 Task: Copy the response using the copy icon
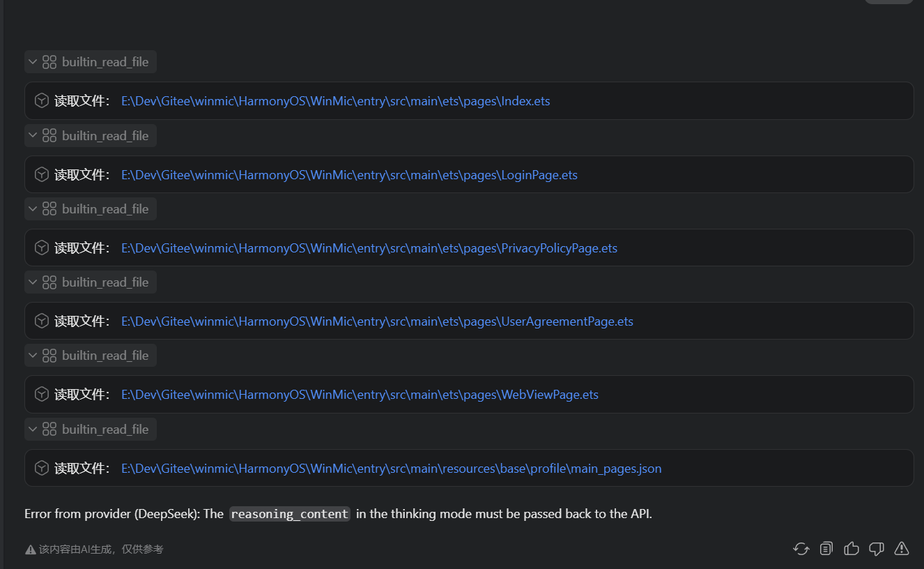826,549
